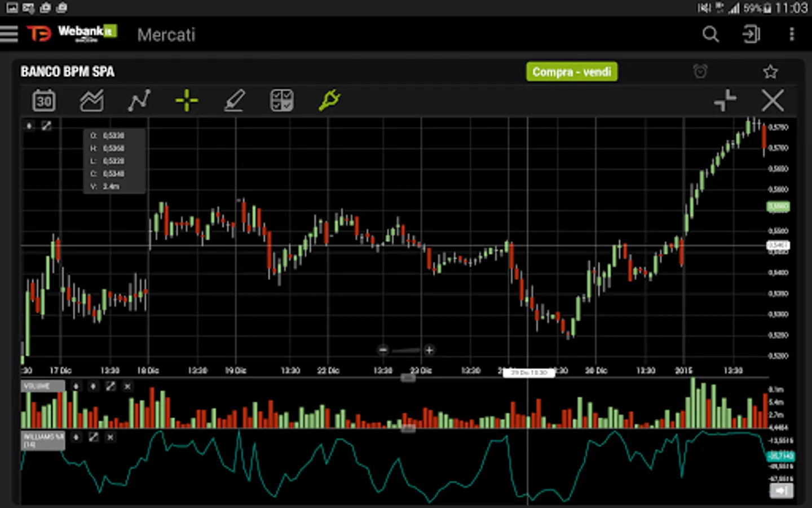The width and height of the screenshot is (812, 508).
Task: Remove the Williams %R indicator panel
Action: click(x=111, y=437)
